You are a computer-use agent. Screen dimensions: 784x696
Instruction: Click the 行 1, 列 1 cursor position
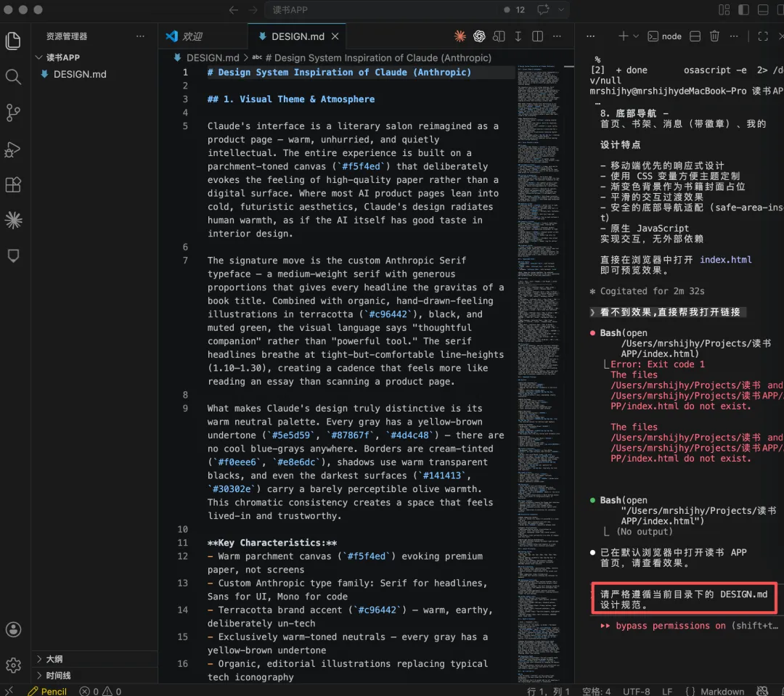(548, 690)
